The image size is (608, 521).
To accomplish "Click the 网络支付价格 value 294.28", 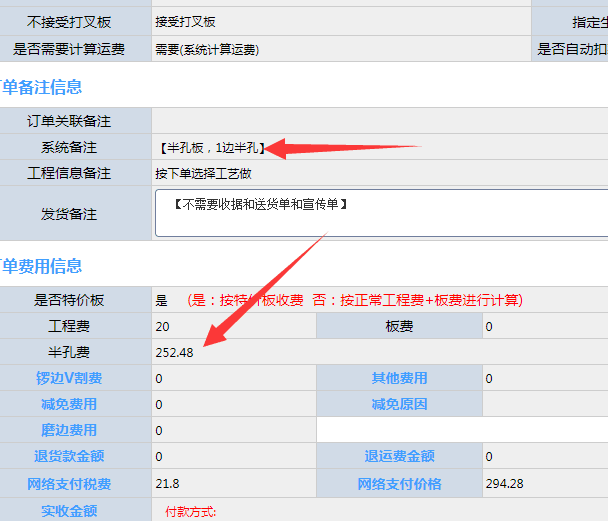I will [505, 484].
